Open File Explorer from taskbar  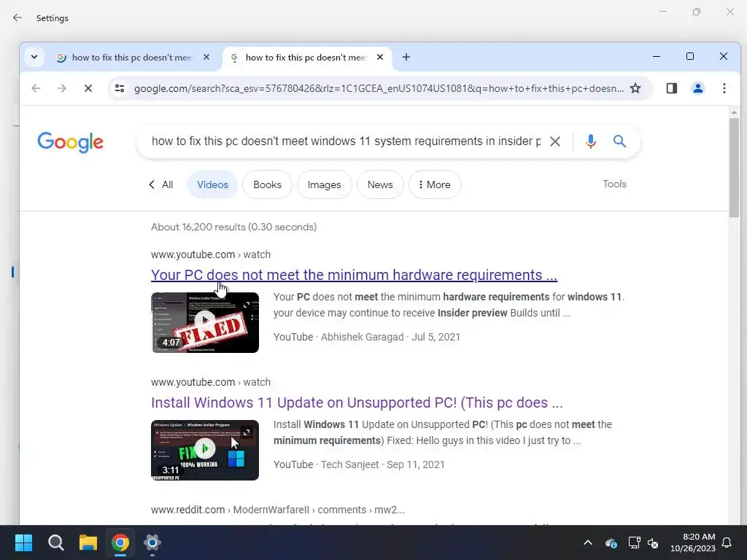point(88,542)
